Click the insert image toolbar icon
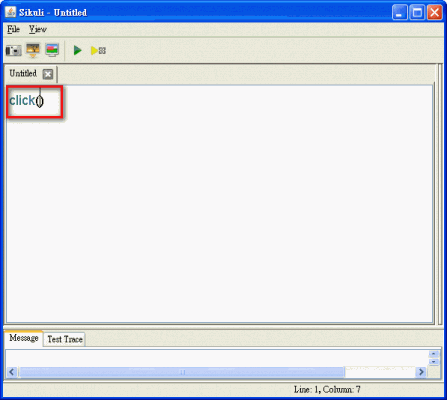 [x=33, y=50]
